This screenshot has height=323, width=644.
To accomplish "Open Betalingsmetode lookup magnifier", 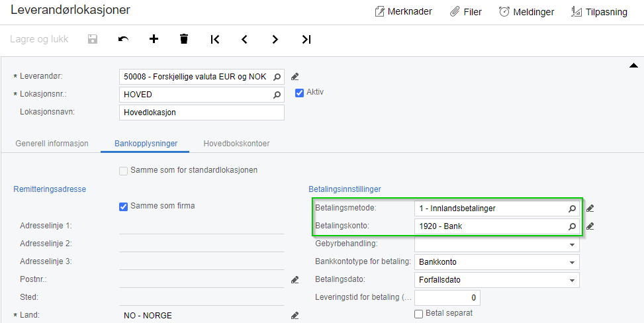I will (x=572, y=208).
